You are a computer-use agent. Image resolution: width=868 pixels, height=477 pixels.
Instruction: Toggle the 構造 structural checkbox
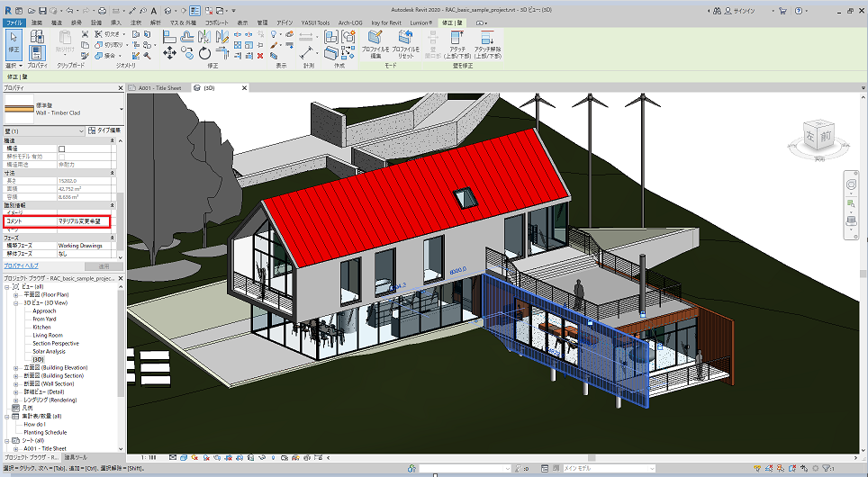pyautogui.click(x=61, y=148)
